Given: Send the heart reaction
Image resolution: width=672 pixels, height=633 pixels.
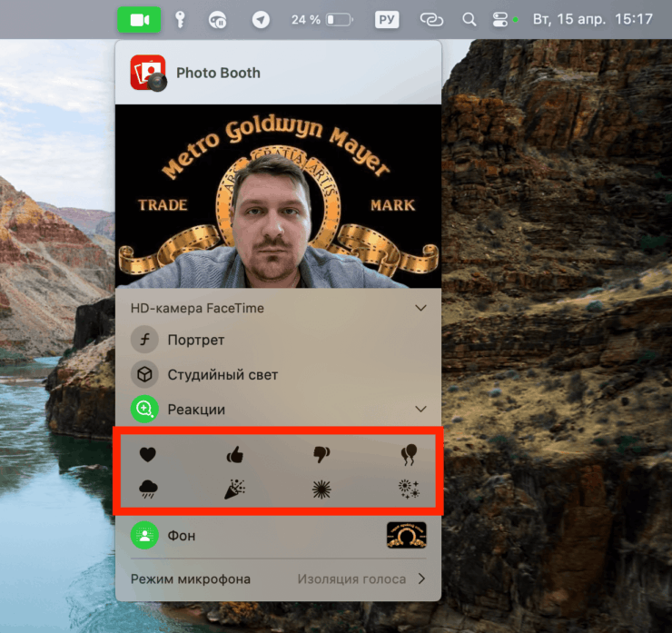Looking at the screenshot, I should (x=147, y=455).
